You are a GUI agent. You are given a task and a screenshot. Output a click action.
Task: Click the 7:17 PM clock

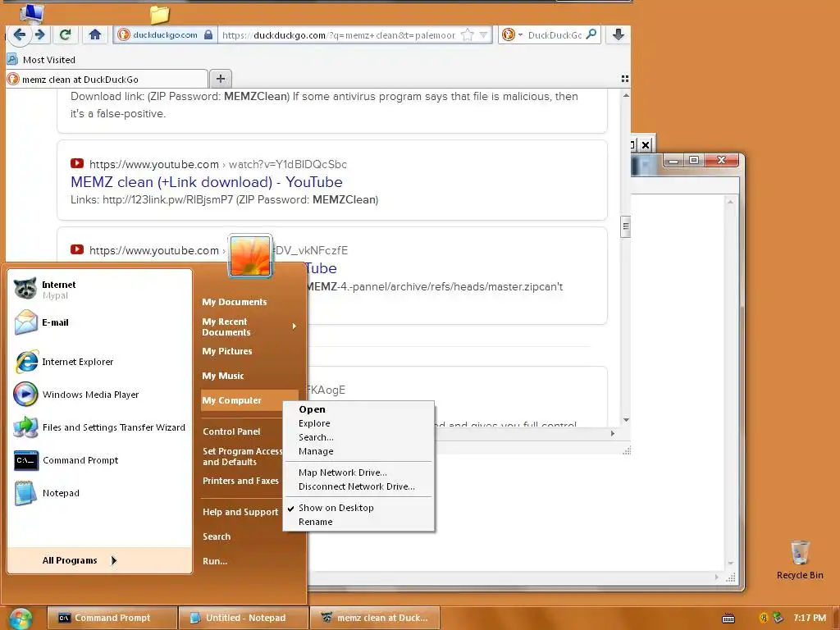(810, 618)
